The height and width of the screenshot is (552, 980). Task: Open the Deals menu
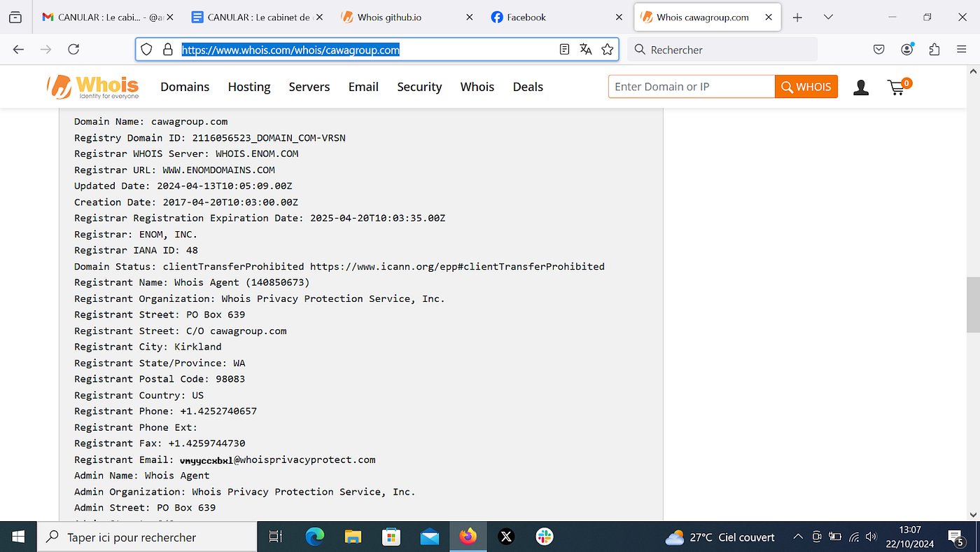(528, 87)
